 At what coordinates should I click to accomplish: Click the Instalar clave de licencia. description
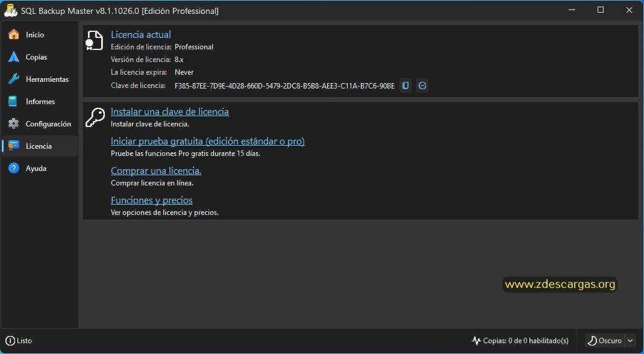tap(150, 123)
